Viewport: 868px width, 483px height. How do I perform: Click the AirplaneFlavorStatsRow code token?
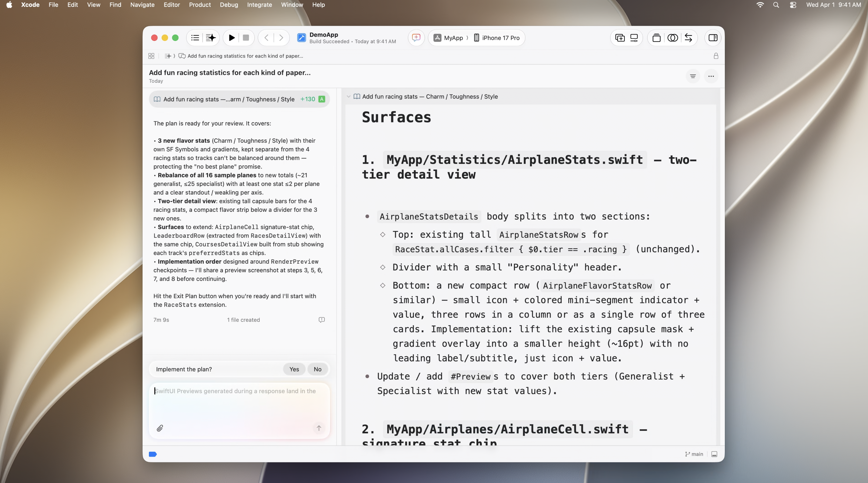(x=597, y=286)
